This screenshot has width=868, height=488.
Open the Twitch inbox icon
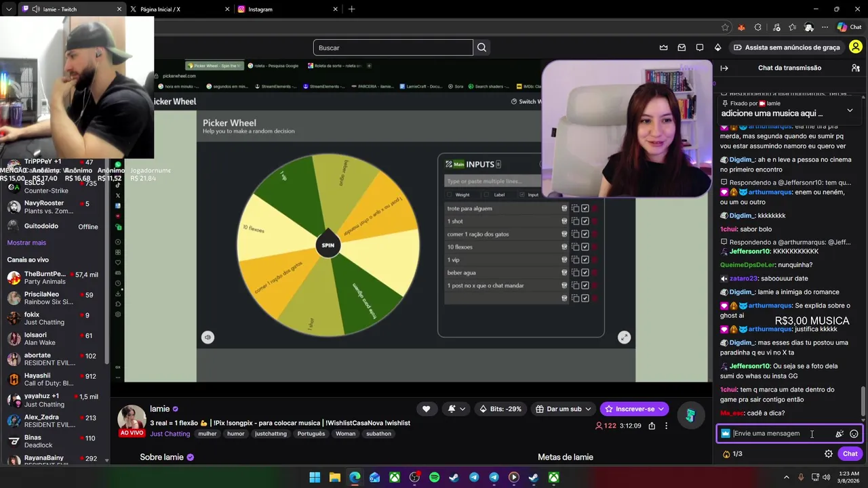coord(681,47)
